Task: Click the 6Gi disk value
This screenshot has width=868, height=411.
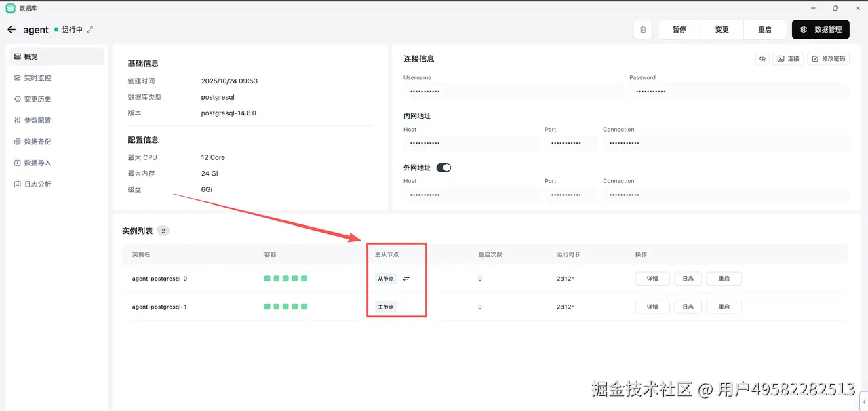Action: click(x=207, y=189)
